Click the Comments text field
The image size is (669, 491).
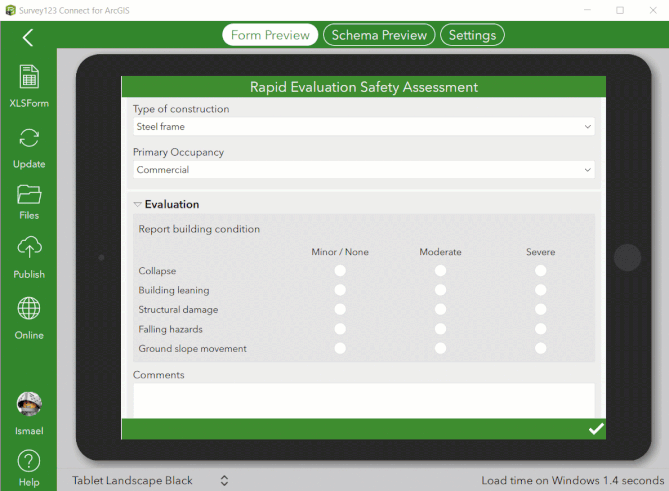pyautogui.click(x=364, y=400)
